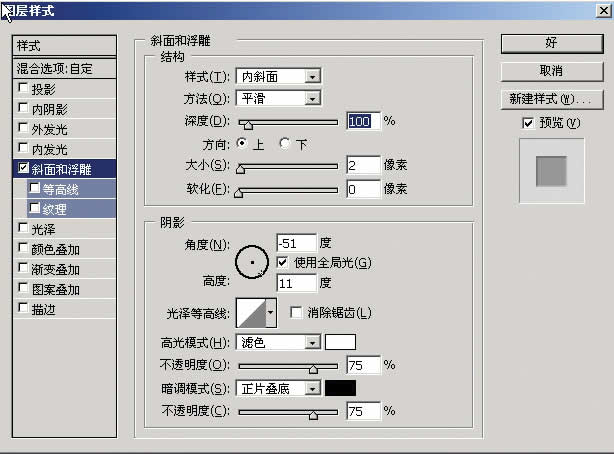Toggle the 外发光 checkbox
The image size is (614, 454).
pyautogui.click(x=23, y=128)
